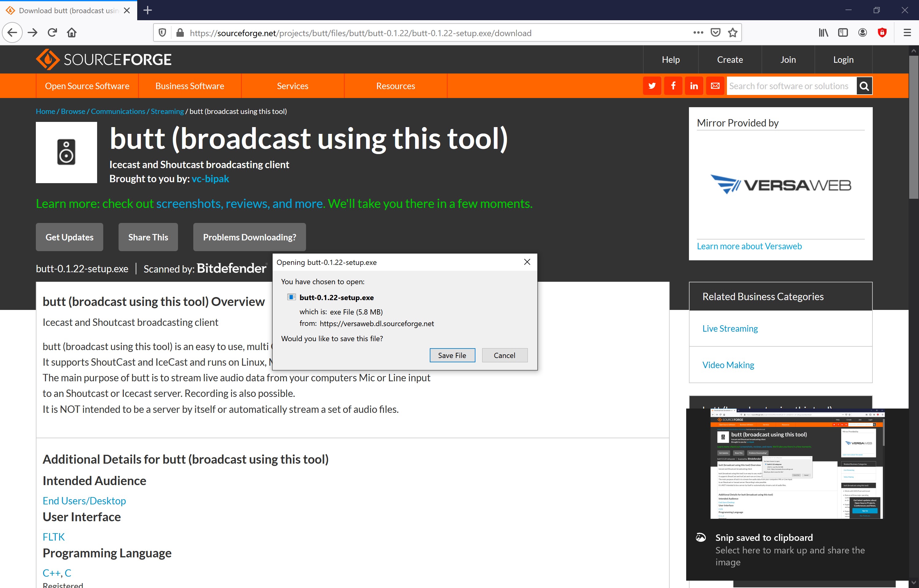Open a new browser tab
Screen dimensions: 919x588
(148, 10)
